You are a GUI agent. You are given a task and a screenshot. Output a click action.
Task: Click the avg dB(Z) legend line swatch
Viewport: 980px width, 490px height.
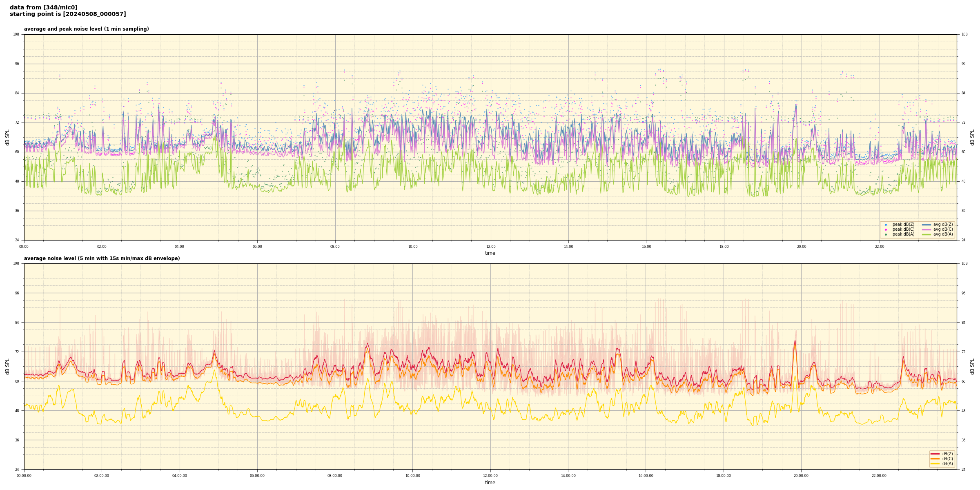926,225
